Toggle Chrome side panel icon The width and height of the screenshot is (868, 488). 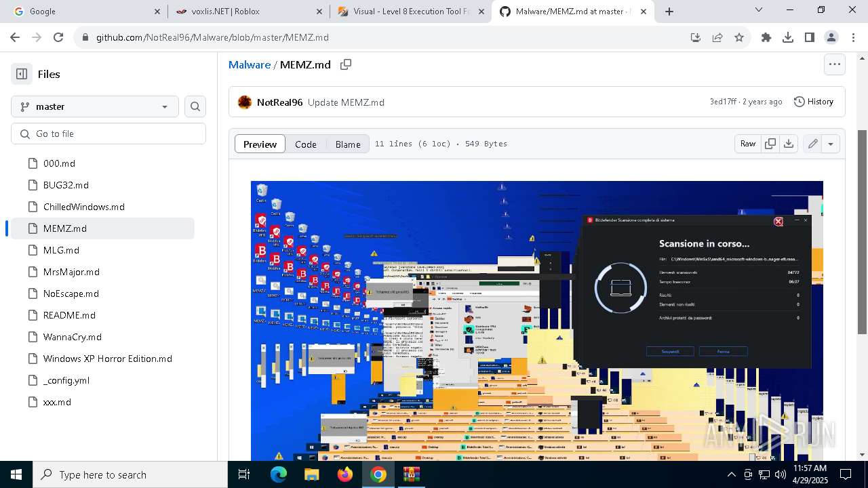click(x=810, y=38)
